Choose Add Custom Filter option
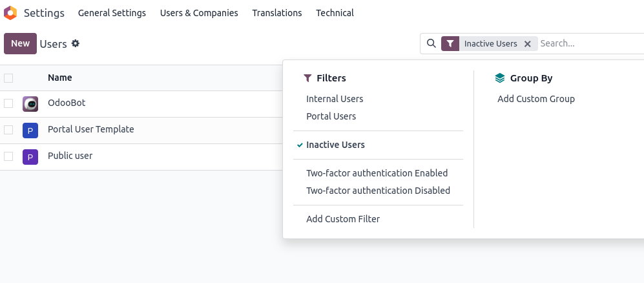 [x=343, y=219]
